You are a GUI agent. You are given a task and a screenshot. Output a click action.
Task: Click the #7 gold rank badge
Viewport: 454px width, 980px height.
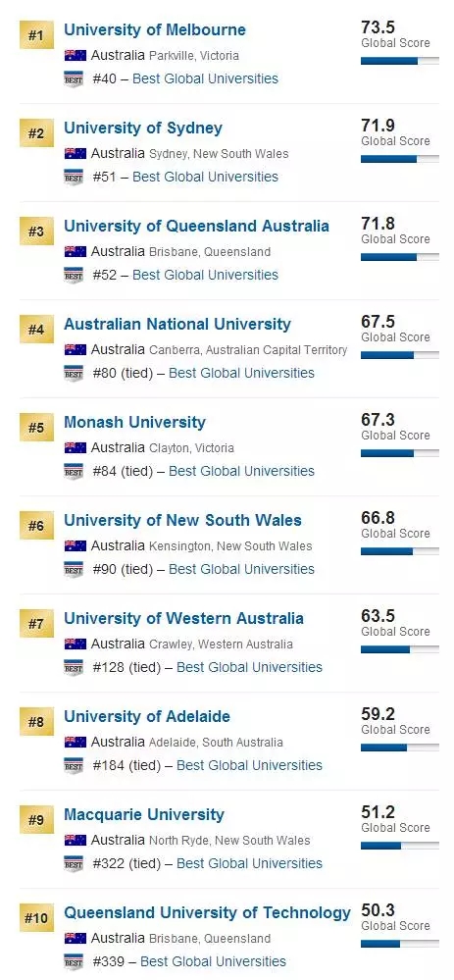tap(37, 624)
